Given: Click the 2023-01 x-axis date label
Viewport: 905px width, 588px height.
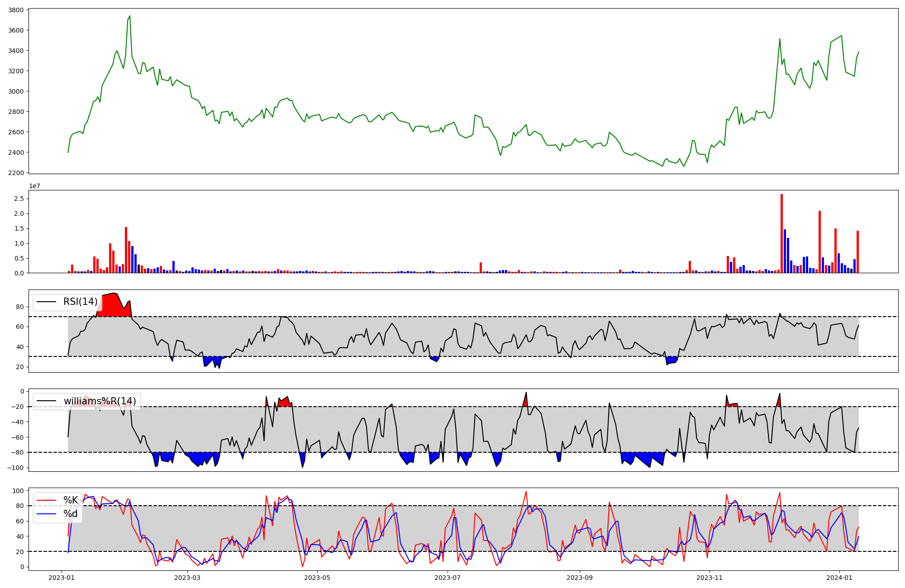Looking at the screenshot, I should (62, 578).
